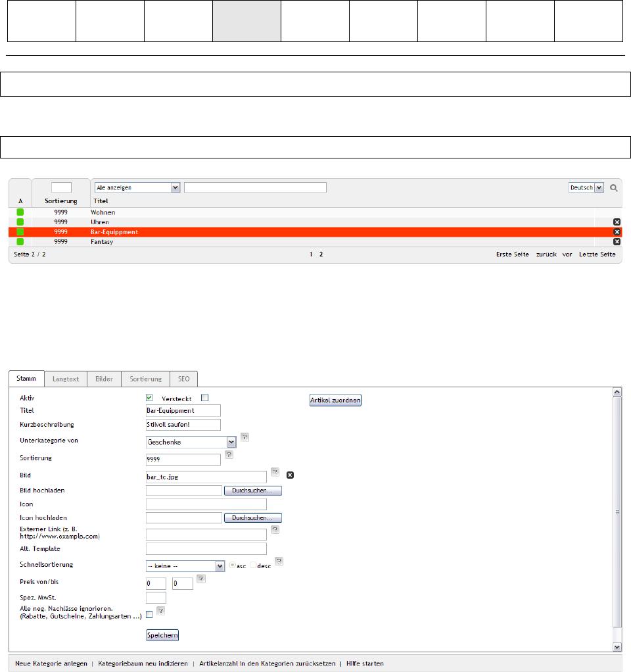
Task: Open the Alle anzeigen filter dropdown
Action: coord(137,187)
